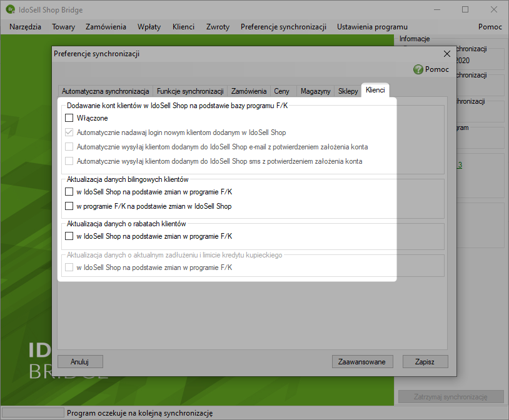This screenshot has width=509, height=420.
Task: Click status text 'Program oczekuje na kolejną synchronizację'
Action: coord(140,413)
